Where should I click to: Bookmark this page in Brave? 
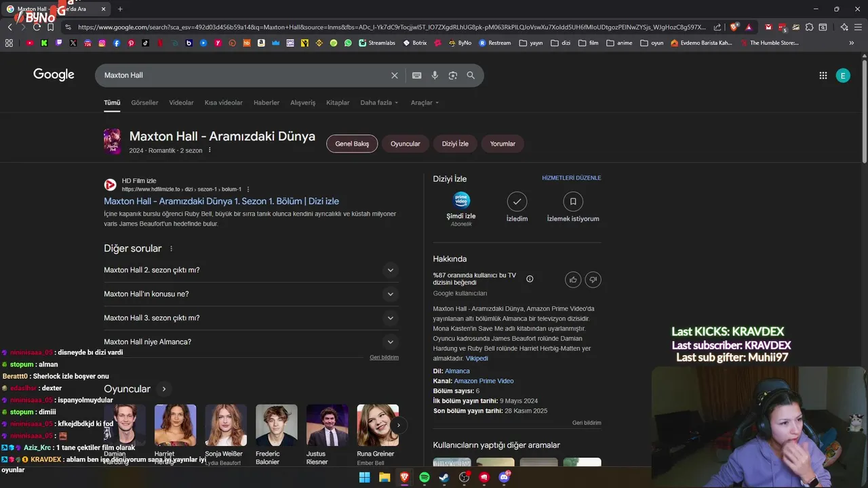coord(50,27)
